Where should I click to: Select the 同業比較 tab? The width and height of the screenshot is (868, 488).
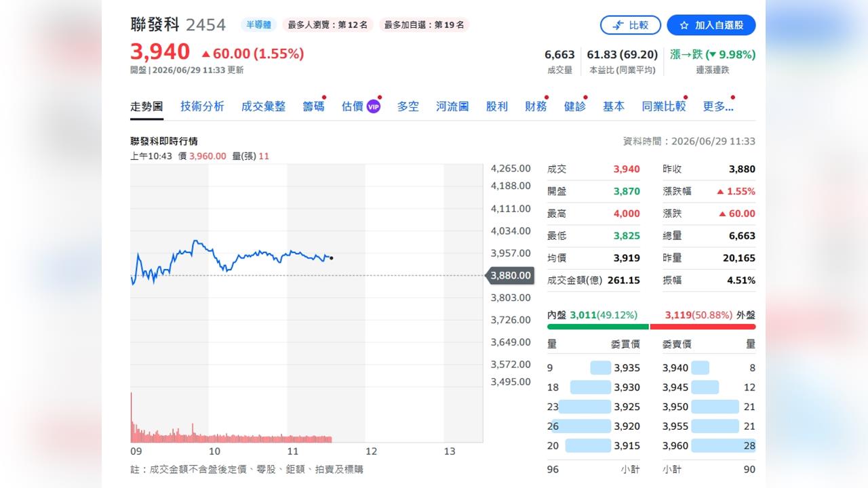[x=663, y=106]
